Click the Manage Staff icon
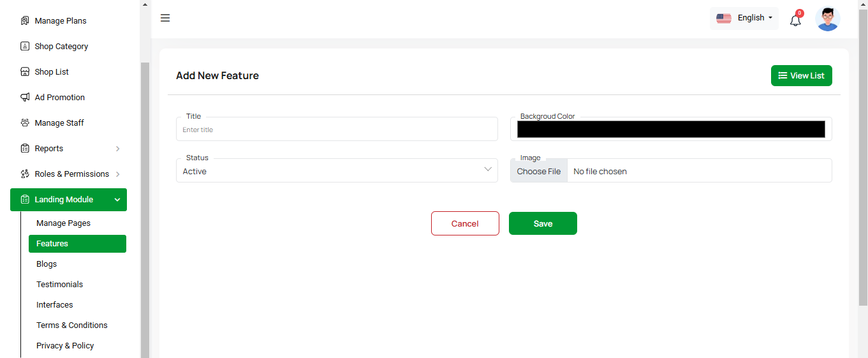 coord(25,123)
